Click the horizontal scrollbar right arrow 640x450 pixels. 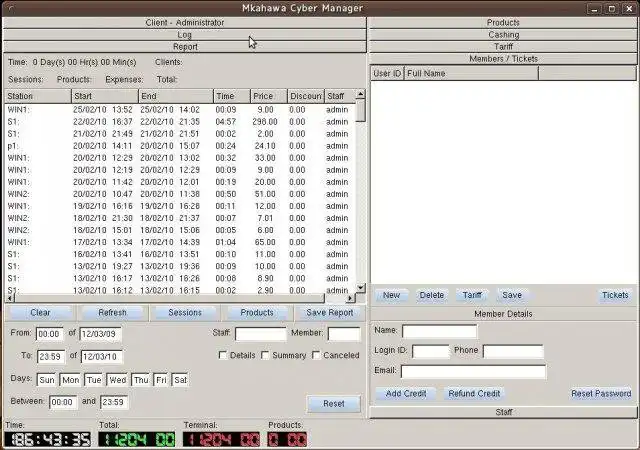point(350,299)
